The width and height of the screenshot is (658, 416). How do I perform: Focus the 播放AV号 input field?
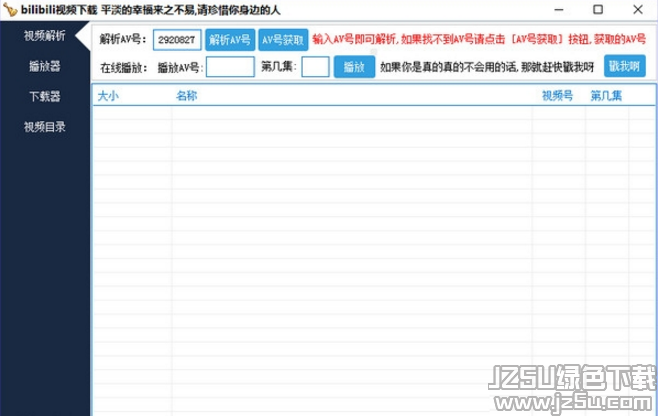[230, 67]
